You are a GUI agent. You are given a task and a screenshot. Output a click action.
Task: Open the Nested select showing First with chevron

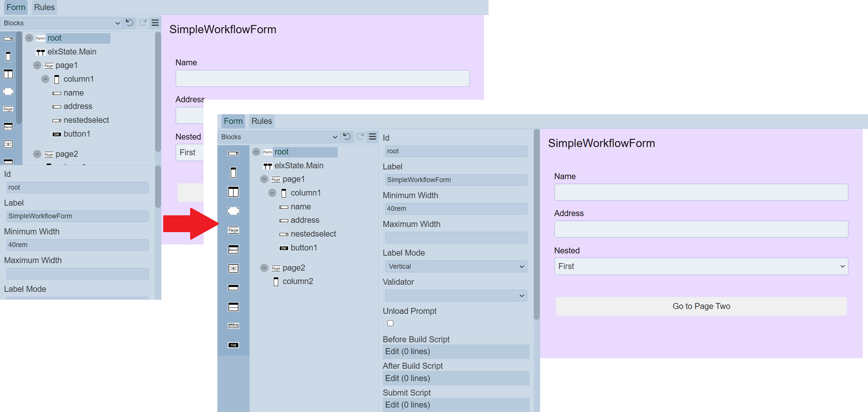(x=701, y=266)
